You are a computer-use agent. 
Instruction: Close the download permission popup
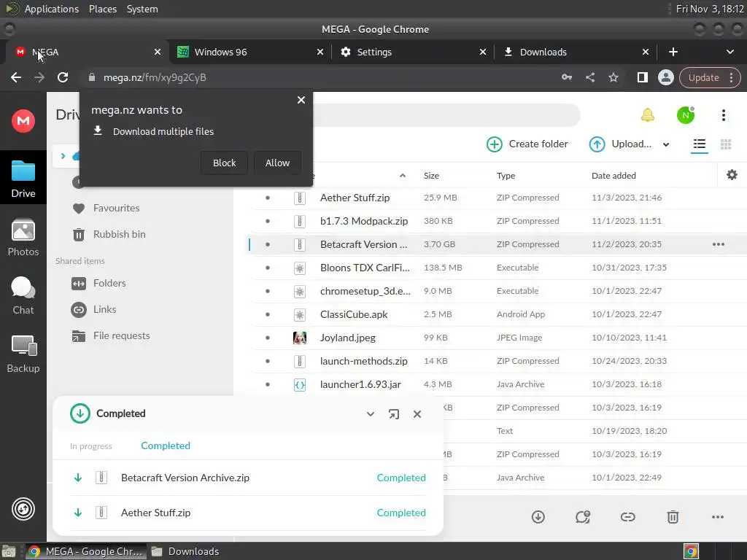point(301,100)
